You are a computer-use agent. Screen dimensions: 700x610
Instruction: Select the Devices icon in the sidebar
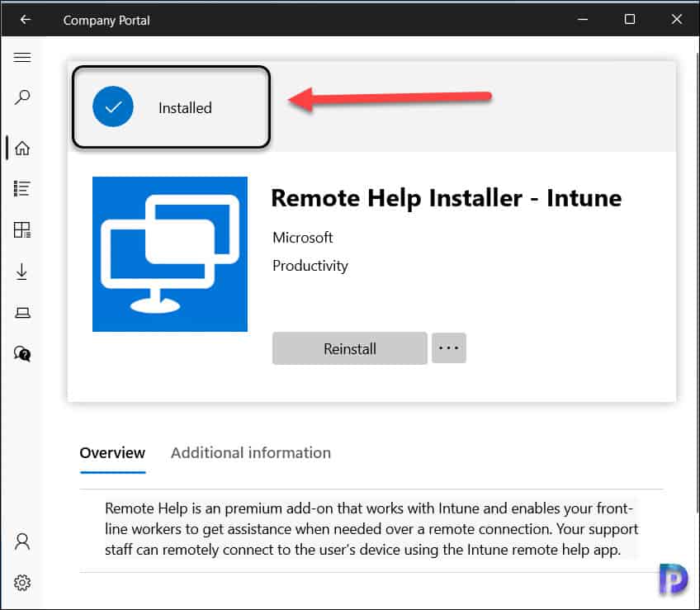pos(22,312)
